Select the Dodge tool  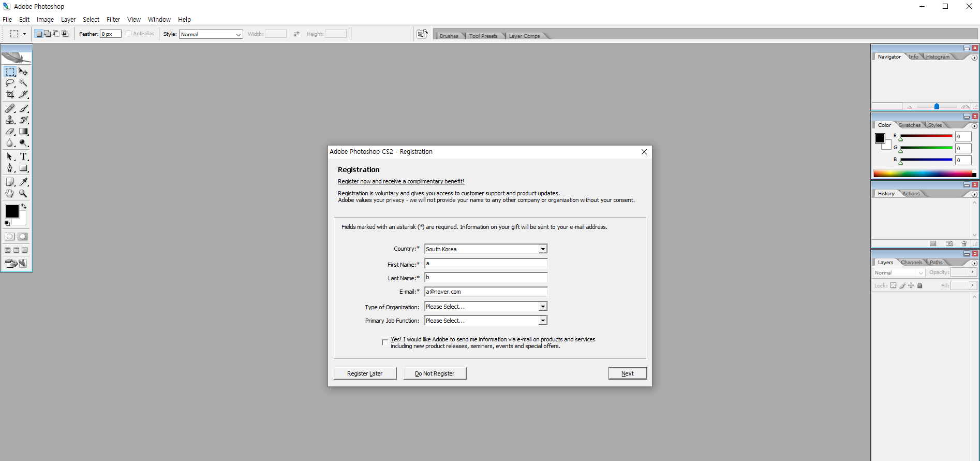point(23,143)
